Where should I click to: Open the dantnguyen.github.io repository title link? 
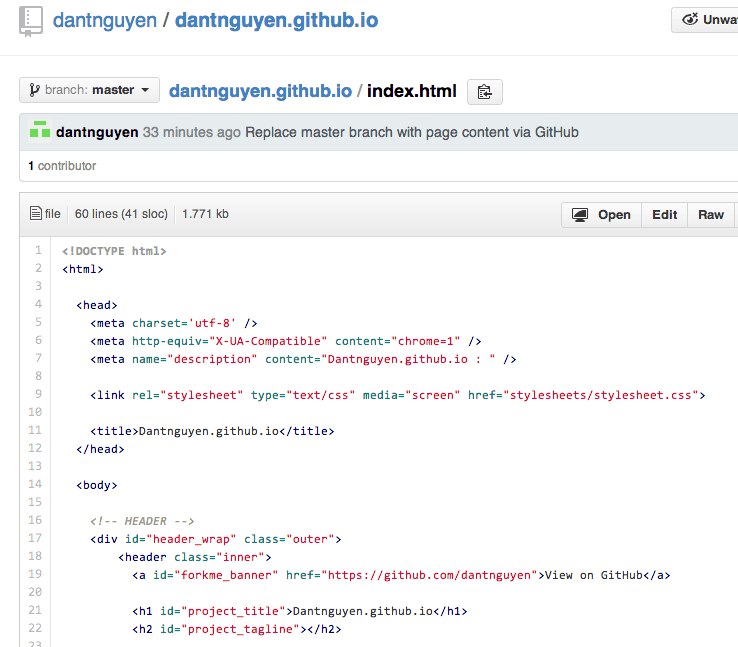click(276, 20)
